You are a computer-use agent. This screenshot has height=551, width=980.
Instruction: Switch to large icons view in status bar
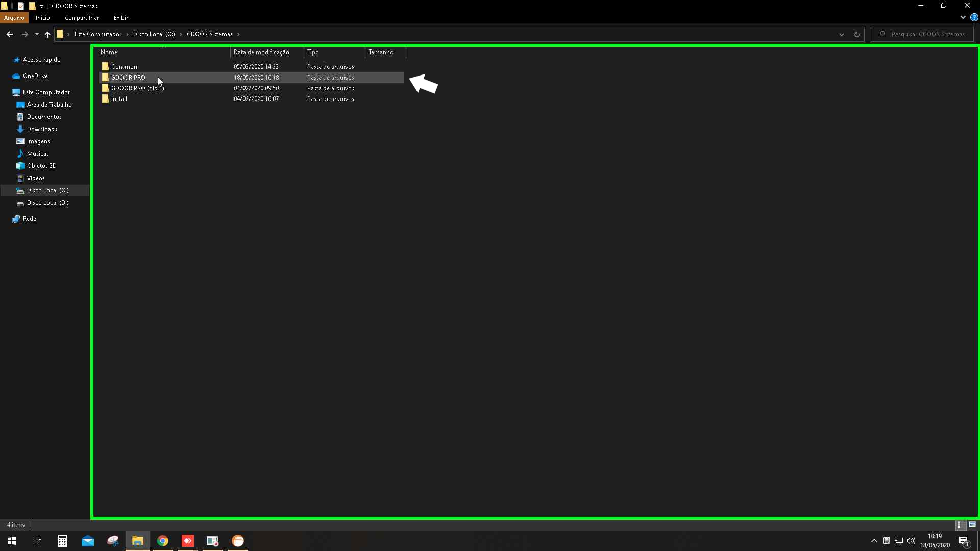pyautogui.click(x=972, y=524)
